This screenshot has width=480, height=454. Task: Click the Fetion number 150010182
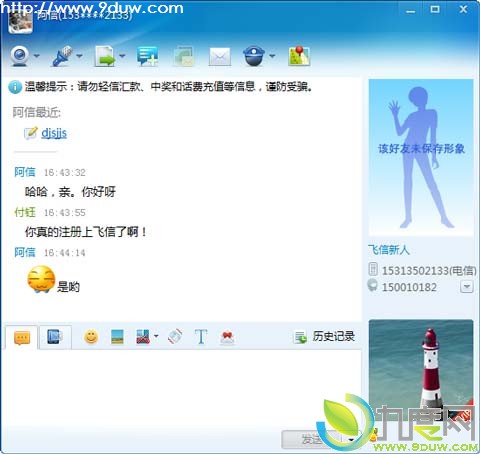(x=409, y=287)
